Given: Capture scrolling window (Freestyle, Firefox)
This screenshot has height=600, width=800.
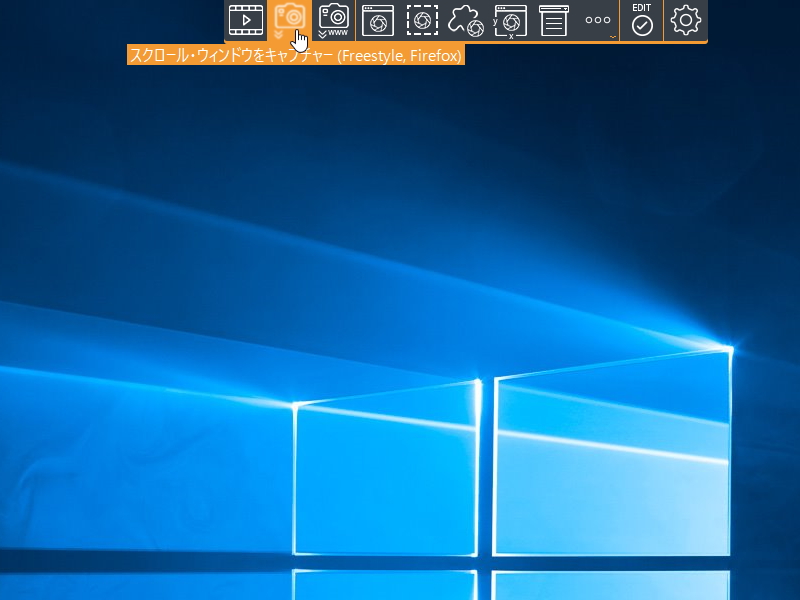Looking at the screenshot, I should click(289, 20).
